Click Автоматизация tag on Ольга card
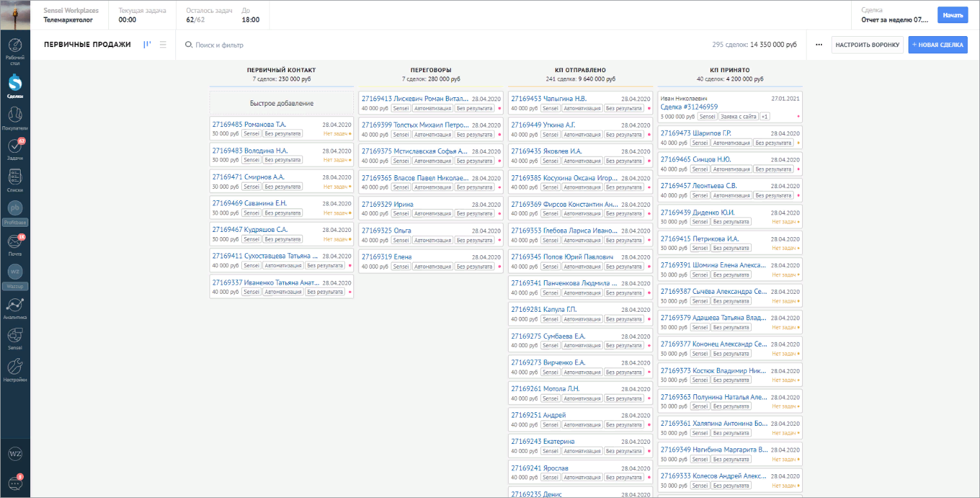 pos(432,240)
